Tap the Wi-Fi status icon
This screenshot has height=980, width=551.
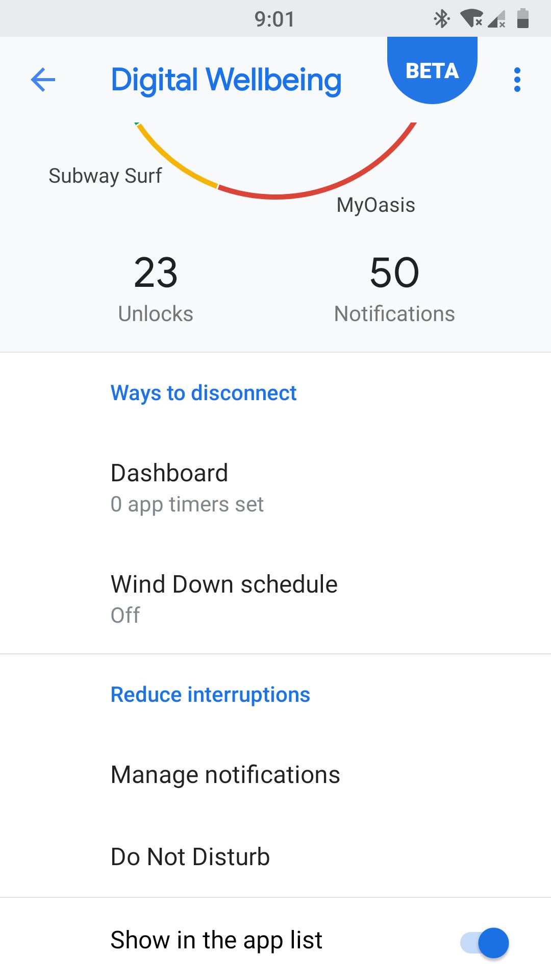(x=471, y=19)
